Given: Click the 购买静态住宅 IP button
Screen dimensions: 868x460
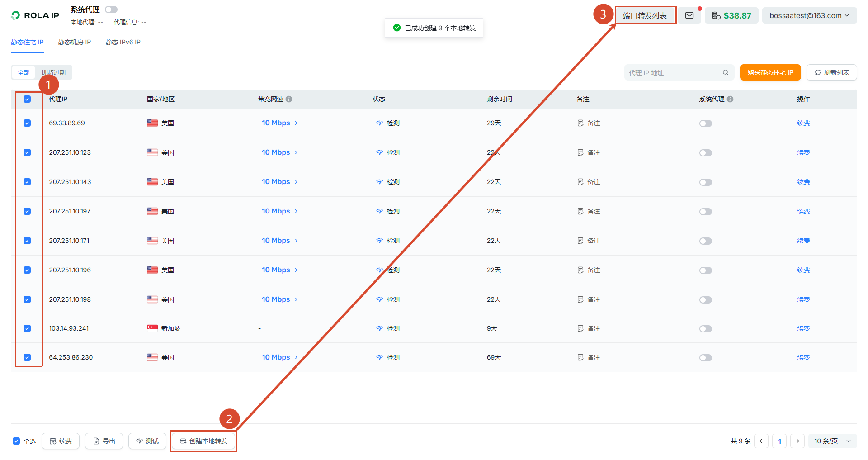Looking at the screenshot, I should point(770,72).
